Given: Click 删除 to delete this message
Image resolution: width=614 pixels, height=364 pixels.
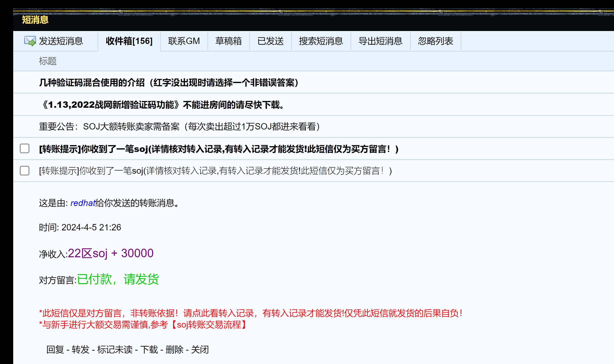Looking at the screenshot, I should pos(174,350).
